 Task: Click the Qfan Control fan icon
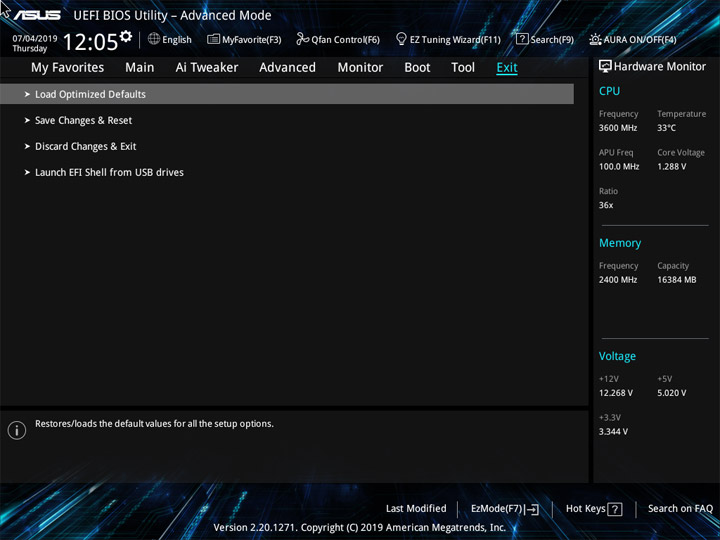[303, 39]
